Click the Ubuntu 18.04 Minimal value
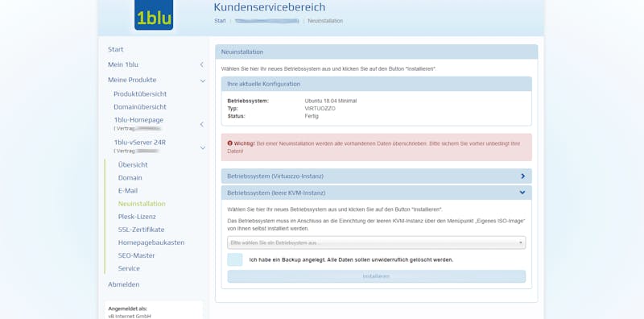Image resolution: width=644 pixels, height=319 pixels. pos(331,101)
